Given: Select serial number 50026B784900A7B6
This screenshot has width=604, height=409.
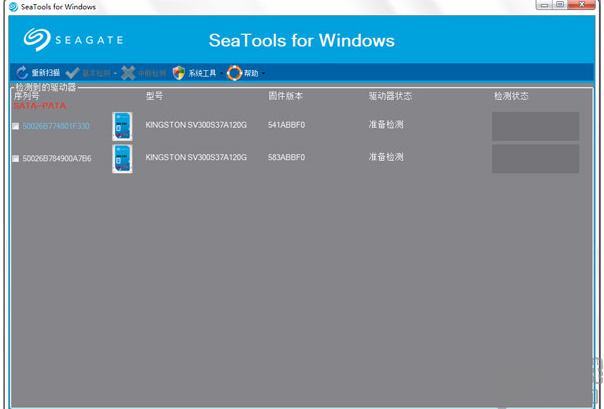Looking at the screenshot, I should [57, 158].
